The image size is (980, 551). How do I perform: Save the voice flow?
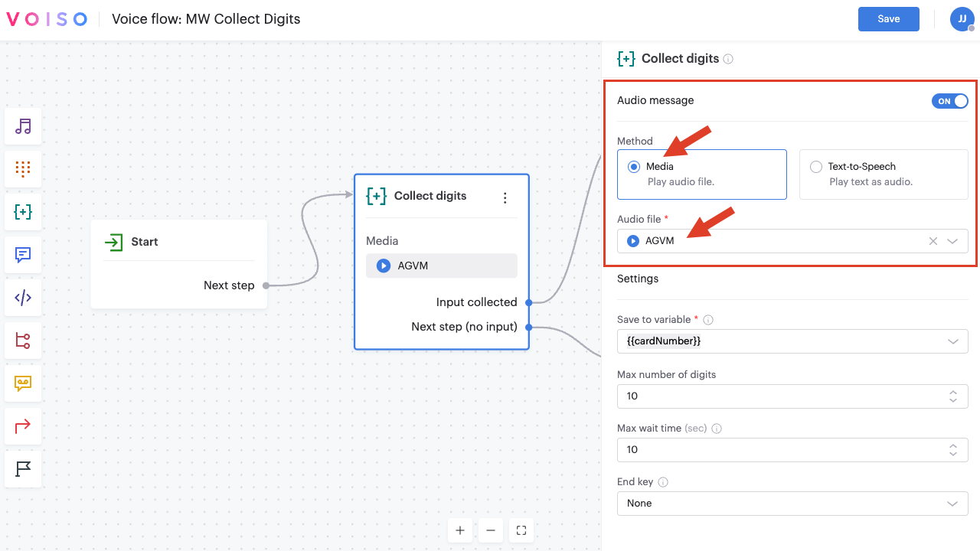tap(889, 19)
